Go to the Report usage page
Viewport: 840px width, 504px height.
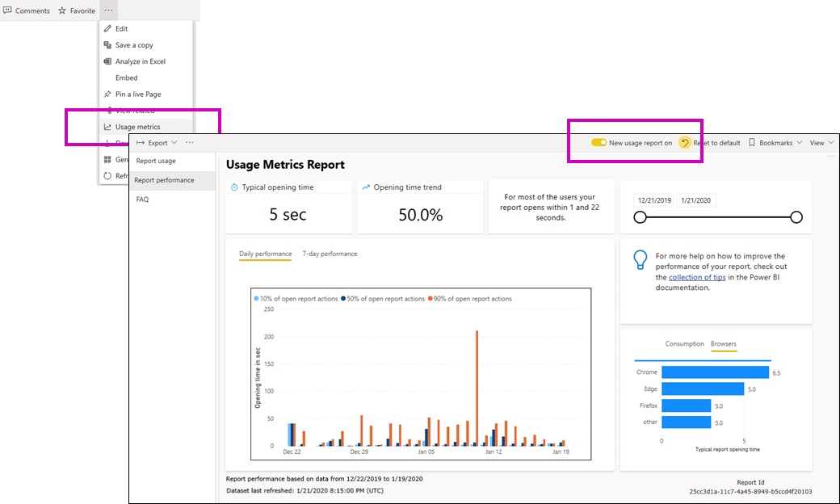pos(156,161)
